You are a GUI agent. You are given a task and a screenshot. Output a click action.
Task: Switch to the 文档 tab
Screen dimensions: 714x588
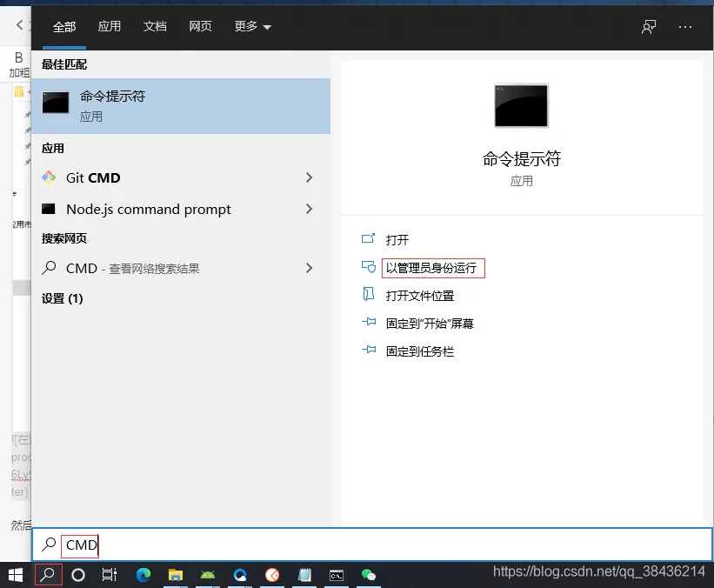pos(155,26)
